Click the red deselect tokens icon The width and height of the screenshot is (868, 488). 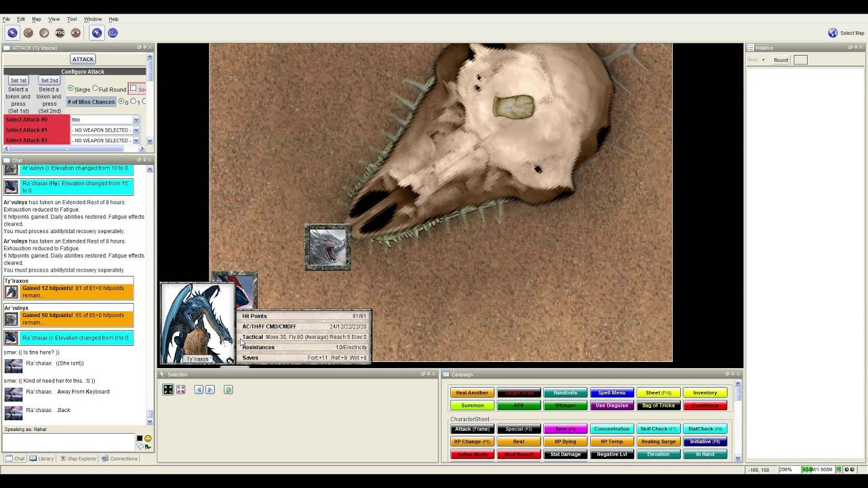point(180,390)
